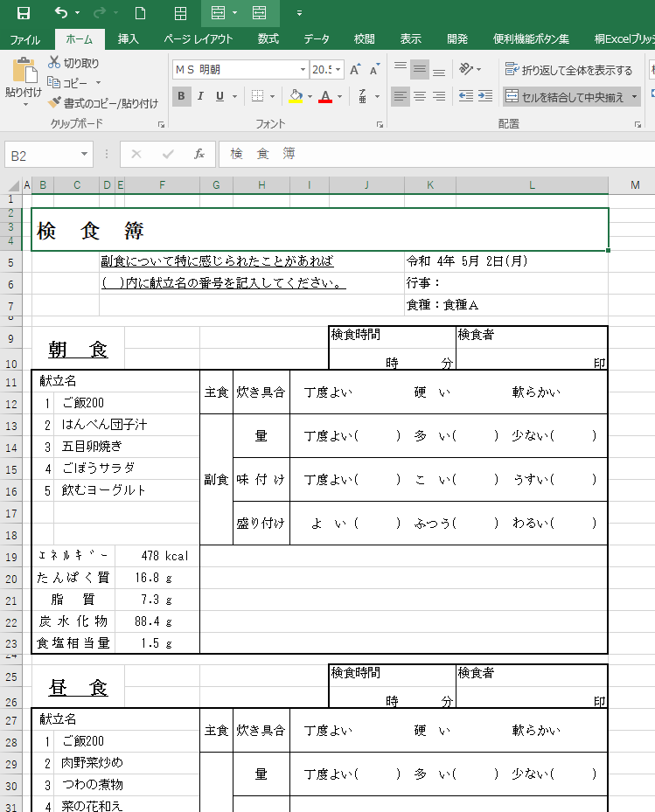The height and width of the screenshot is (812, 655).
Task: Select the column L header
Action: [x=533, y=185]
